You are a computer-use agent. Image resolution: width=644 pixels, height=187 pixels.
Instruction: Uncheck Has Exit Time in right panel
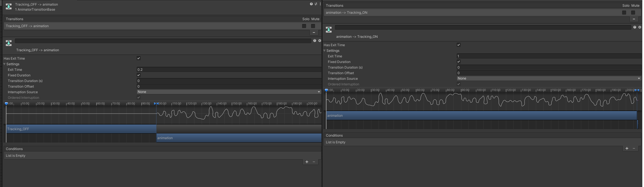coord(459,45)
